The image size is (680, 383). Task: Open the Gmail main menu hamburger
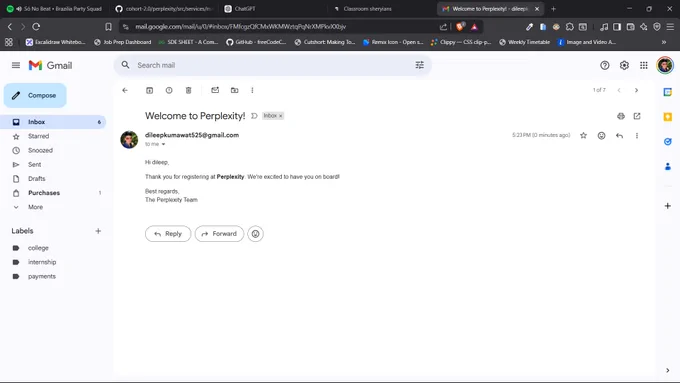pyautogui.click(x=16, y=65)
